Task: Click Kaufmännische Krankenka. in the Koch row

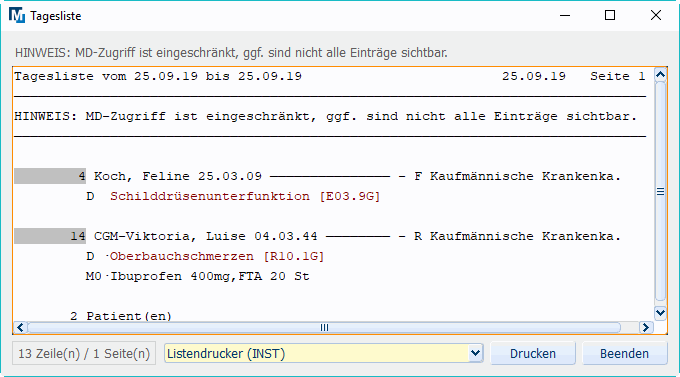Action: 525,176
